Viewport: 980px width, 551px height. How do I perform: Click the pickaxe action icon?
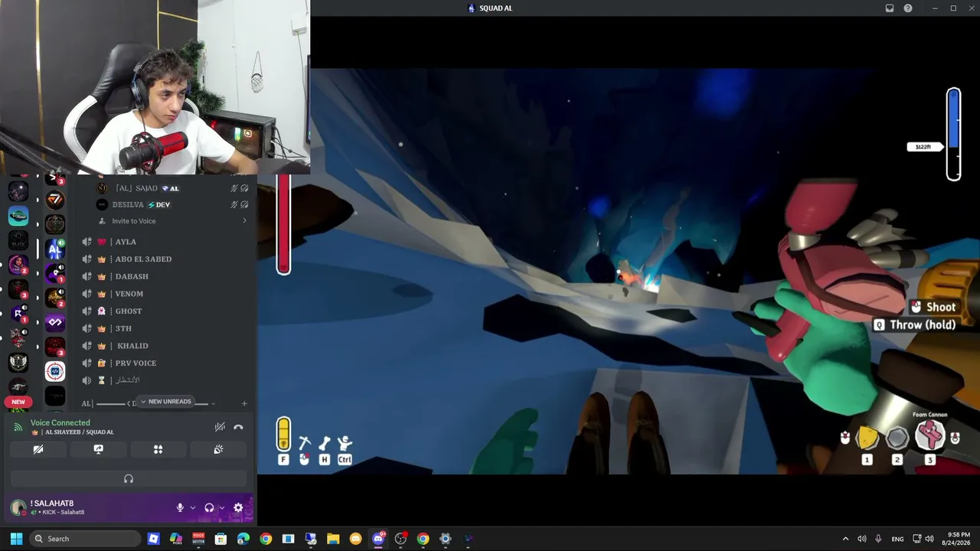click(x=304, y=443)
